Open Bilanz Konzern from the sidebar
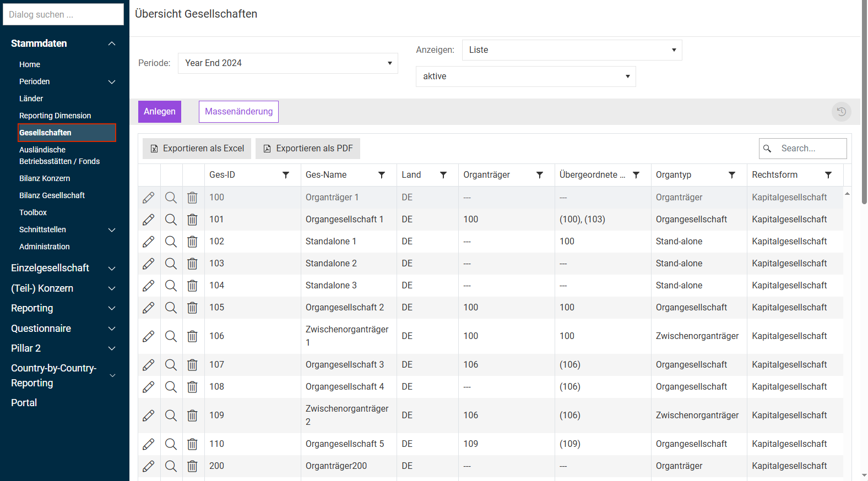 coord(45,178)
